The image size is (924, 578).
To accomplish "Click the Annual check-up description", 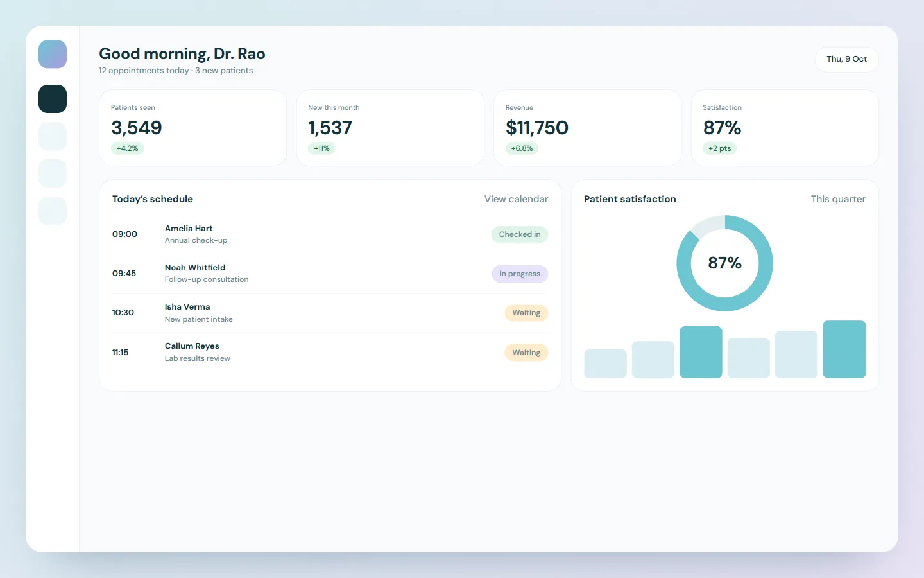I will click(x=196, y=241).
